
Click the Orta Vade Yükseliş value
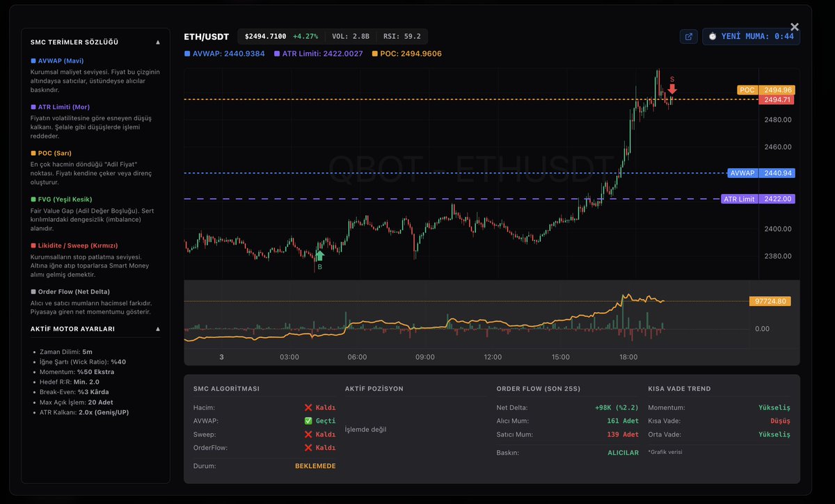(774, 434)
